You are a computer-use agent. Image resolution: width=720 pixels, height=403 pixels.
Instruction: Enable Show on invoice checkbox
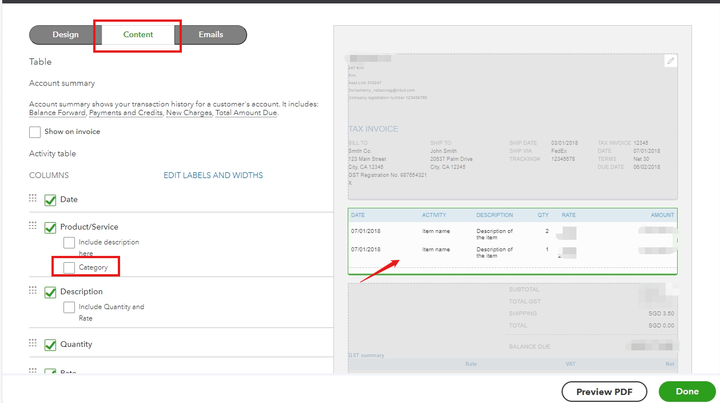35,132
